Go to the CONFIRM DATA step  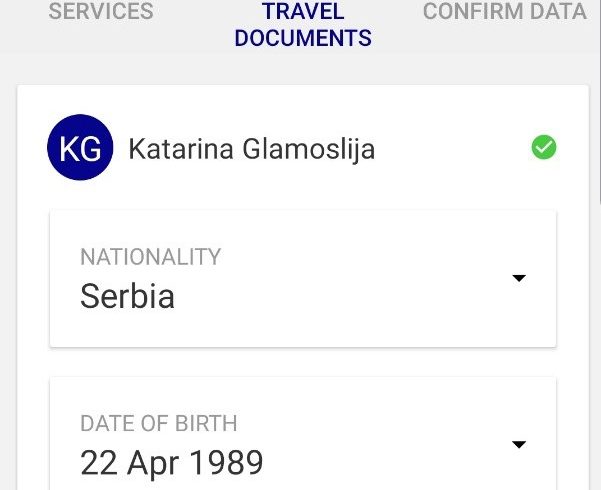click(x=505, y=11)
